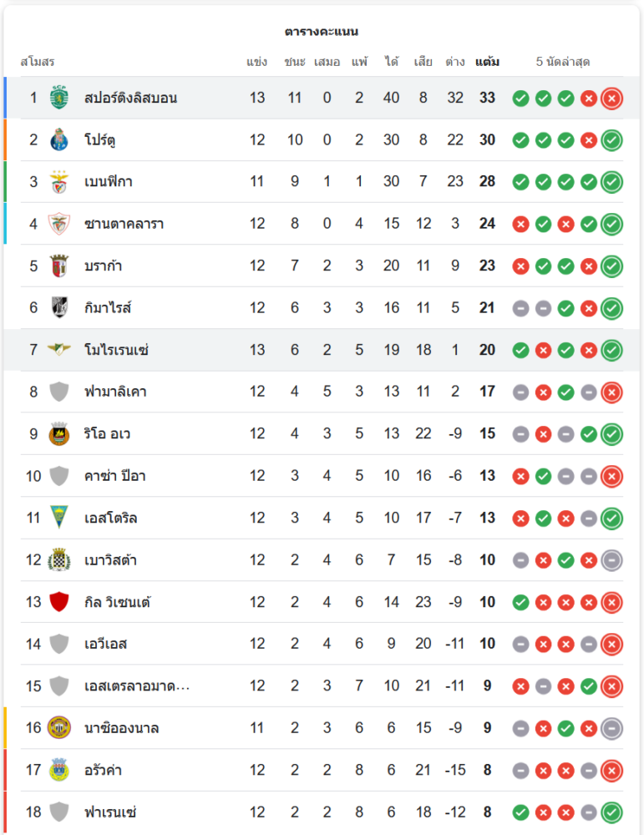Open the สปอร์ติงลิสบอน team link
Image resolution: width=644 pixels, height=835 pixels.
(x=130, y=98)
